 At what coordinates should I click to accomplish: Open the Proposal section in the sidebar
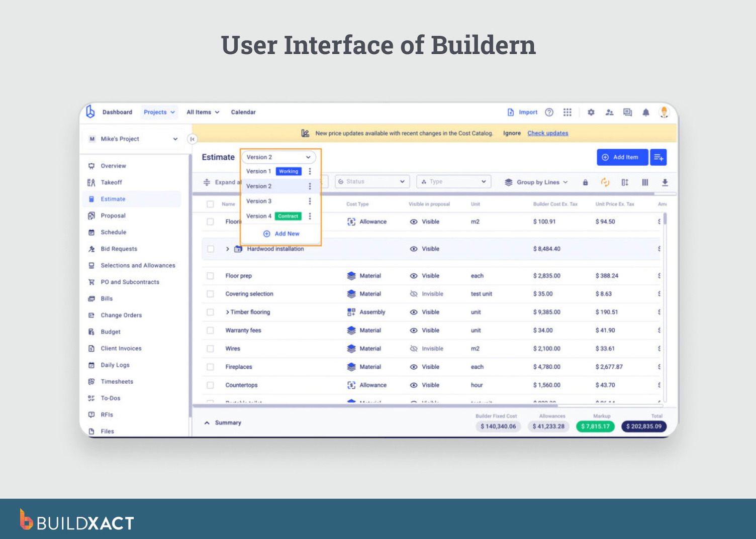pyautogui.click(x=113, y=215)
